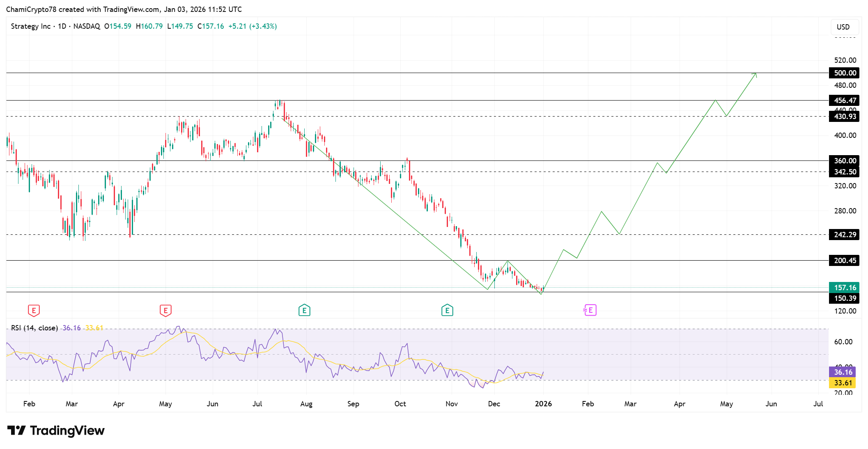Click the 2026 label on the time axis
The image size is (868, 449).
544,403
